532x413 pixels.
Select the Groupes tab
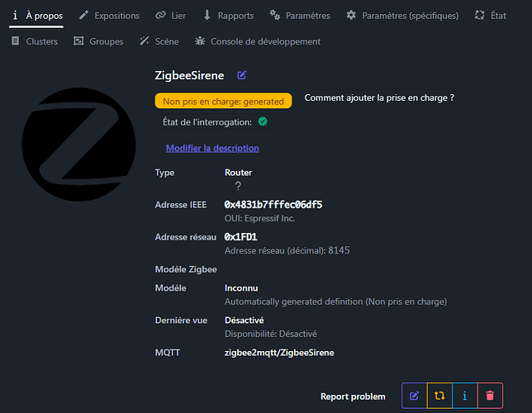[x=98, y=41]
